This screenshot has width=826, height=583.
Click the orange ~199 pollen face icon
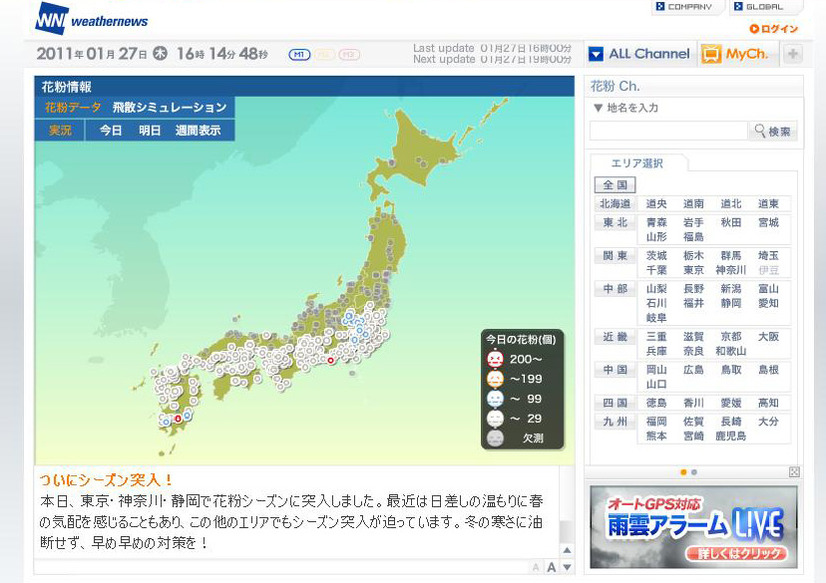click(495, 379)
